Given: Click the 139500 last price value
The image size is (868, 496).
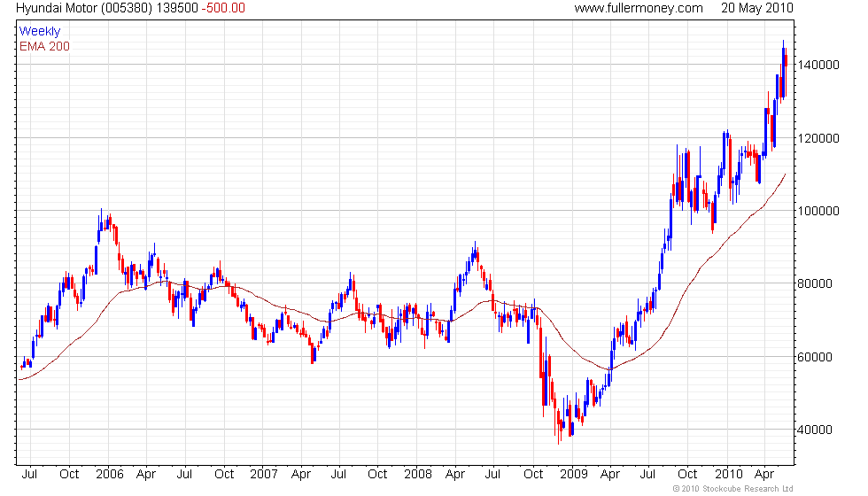Looking at the screenshot, I should pyautogui.click(x=176, y=8).
